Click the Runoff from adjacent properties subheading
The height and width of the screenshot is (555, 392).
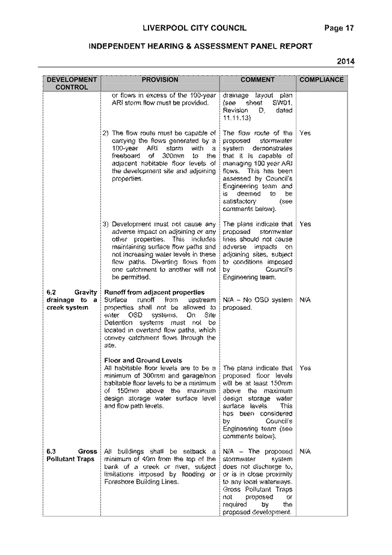coord(155,292)
